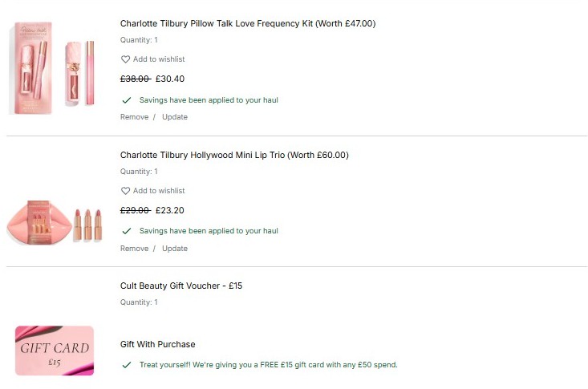Open Charlotte Tilbury Pillow Talk kit title
The image size is (588, 389).
tap(247, 24)
